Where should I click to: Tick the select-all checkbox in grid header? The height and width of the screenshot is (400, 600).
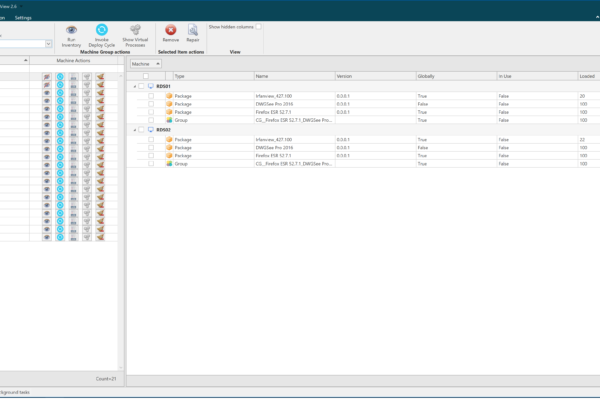(x=146, y=75)
